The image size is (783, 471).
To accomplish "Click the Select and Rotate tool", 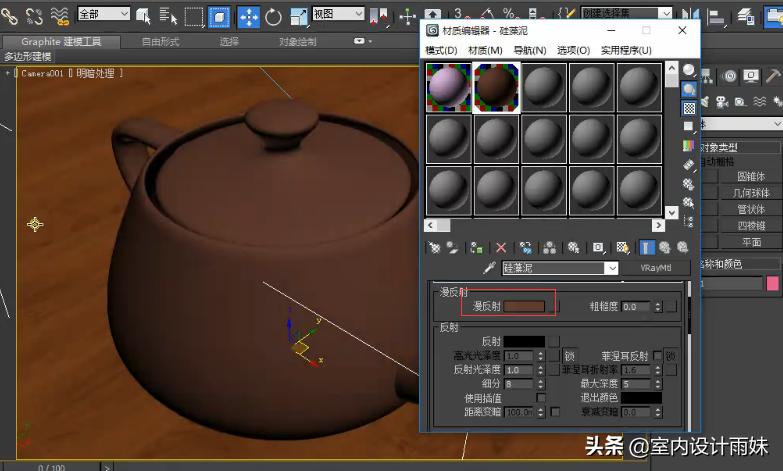I will [x=274, y=17].
